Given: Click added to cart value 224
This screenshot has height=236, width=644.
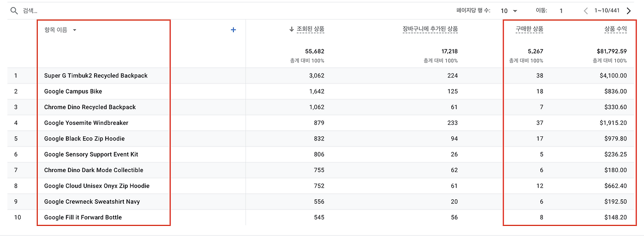Looking at the screenshot, I should (453, 75).
